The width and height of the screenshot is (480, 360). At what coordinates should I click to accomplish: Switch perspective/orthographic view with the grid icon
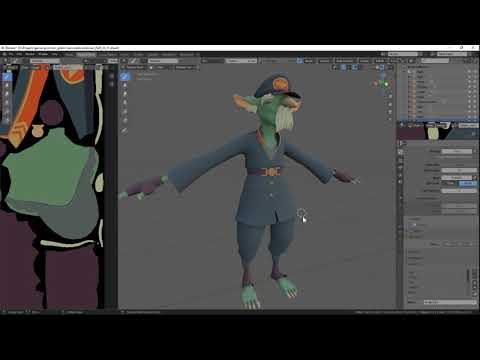coord(390,119)
